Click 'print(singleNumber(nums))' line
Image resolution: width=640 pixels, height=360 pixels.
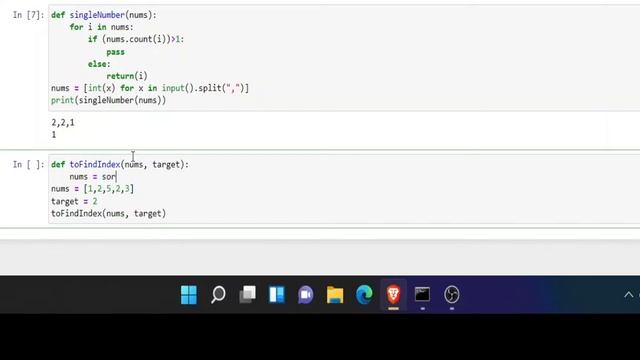(109, 100)
